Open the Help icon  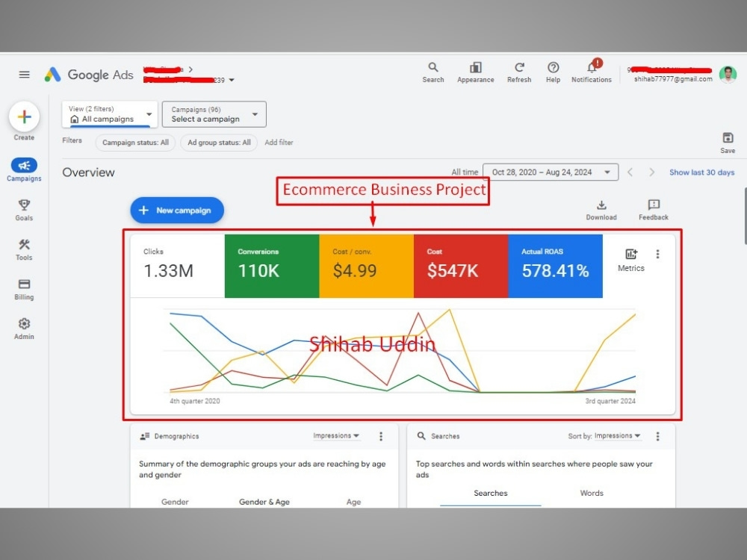[553, 72]
